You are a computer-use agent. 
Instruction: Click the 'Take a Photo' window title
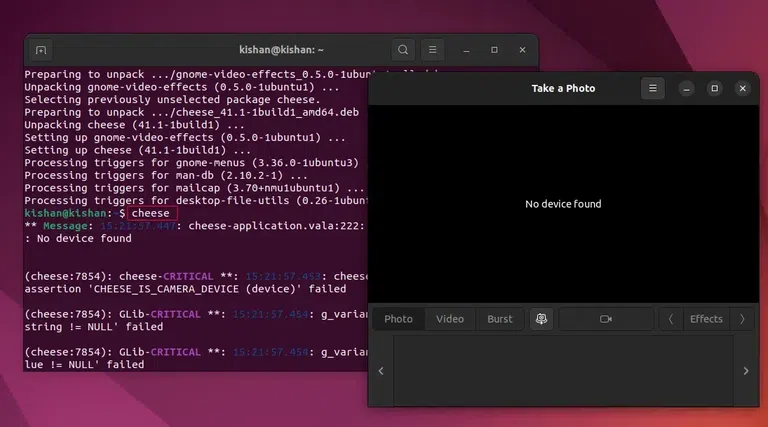point(563,89)
